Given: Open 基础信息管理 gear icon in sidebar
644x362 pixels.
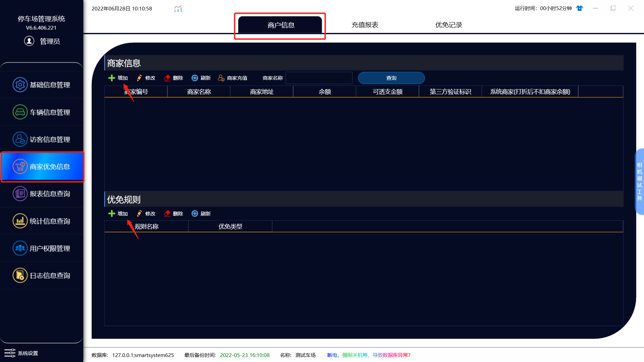Looking at the screenshot, I should click(x=20, y=85).
